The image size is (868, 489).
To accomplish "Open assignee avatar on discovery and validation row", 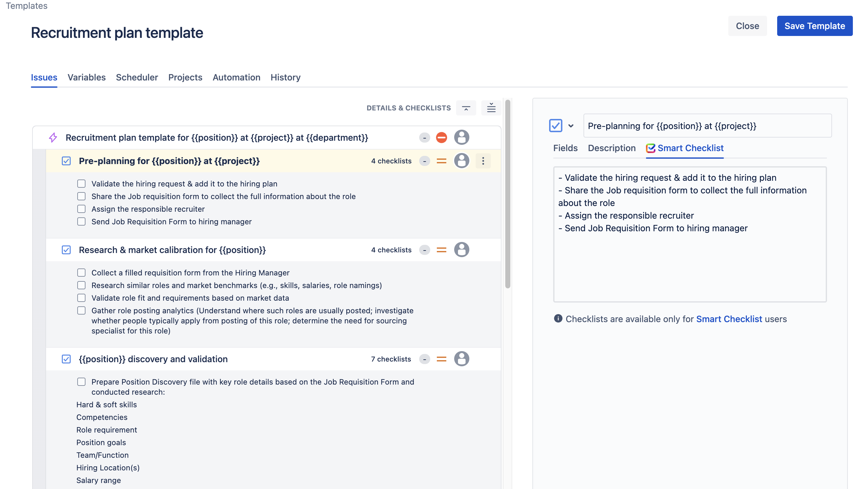I will (x=462, y=359).
